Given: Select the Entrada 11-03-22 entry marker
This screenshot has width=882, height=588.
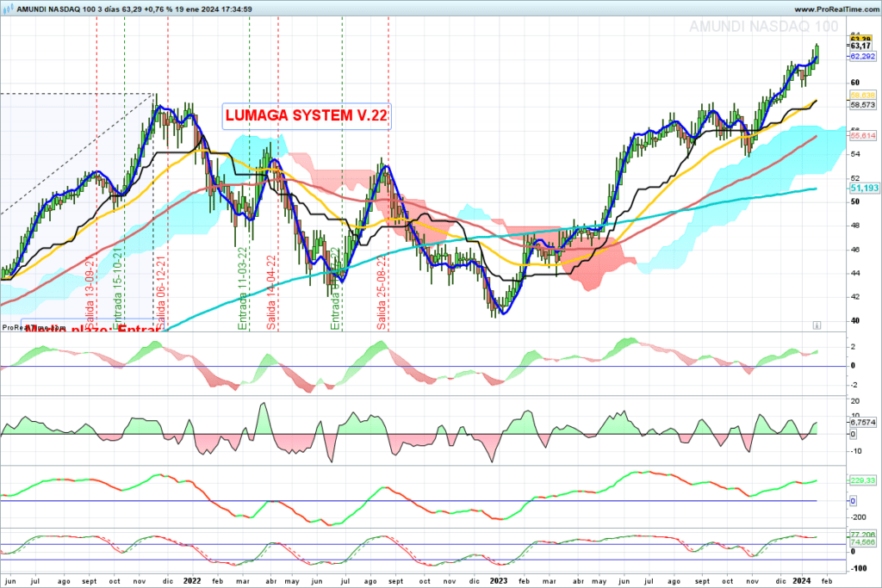Looking at the screenshot, I should (242, 288).
